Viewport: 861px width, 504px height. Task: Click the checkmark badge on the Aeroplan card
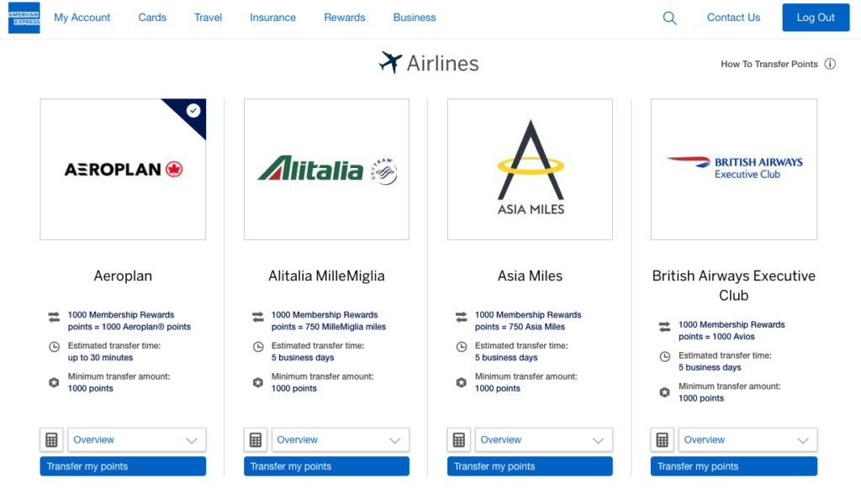click(193, 111)
